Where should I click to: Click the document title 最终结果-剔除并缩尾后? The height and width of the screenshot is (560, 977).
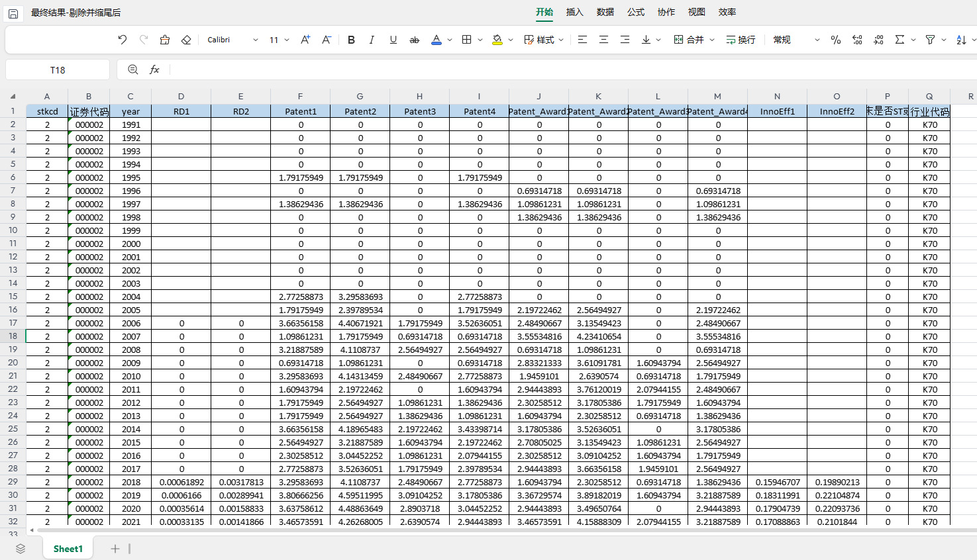(x=76, y=13)
